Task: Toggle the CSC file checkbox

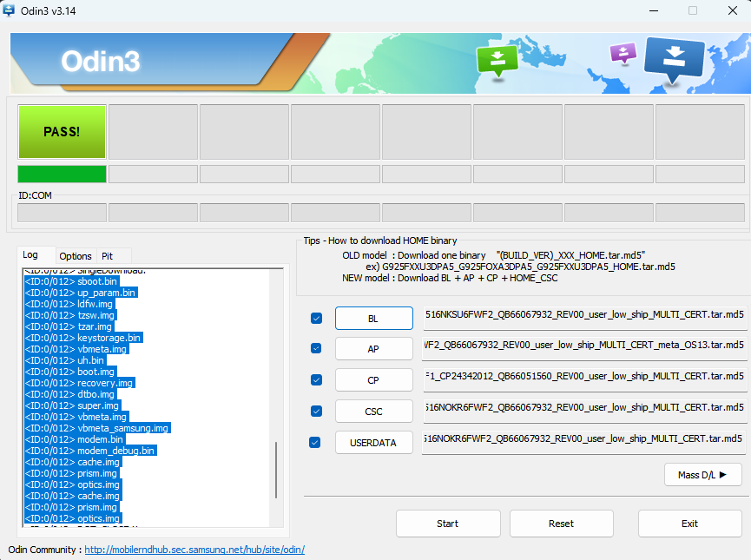Action: click(x=317, y=411)
